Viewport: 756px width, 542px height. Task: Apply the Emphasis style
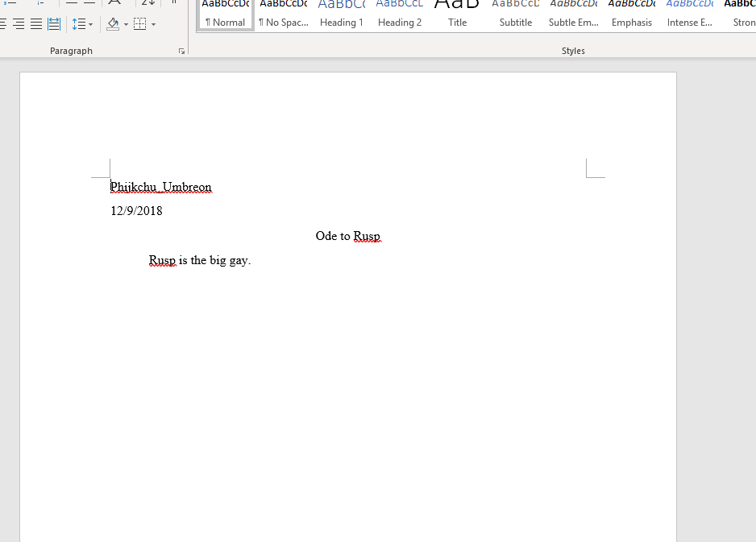click(632, 15)
